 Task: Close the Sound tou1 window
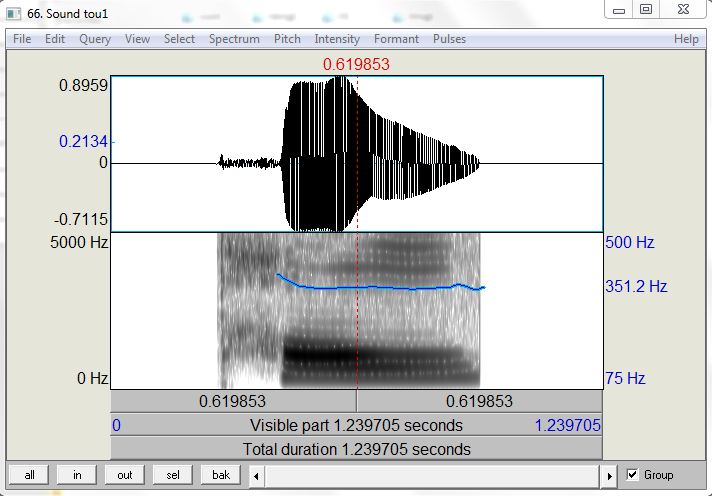pos(683,10)
